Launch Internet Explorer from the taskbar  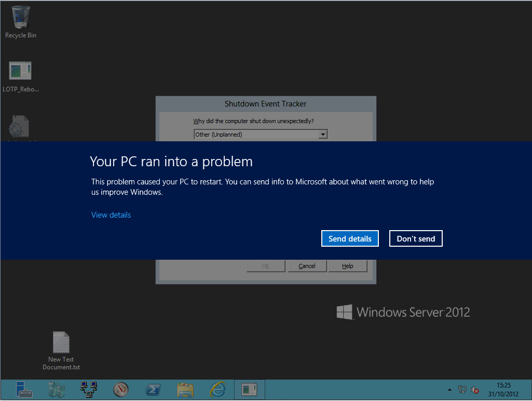coord(217,389)
